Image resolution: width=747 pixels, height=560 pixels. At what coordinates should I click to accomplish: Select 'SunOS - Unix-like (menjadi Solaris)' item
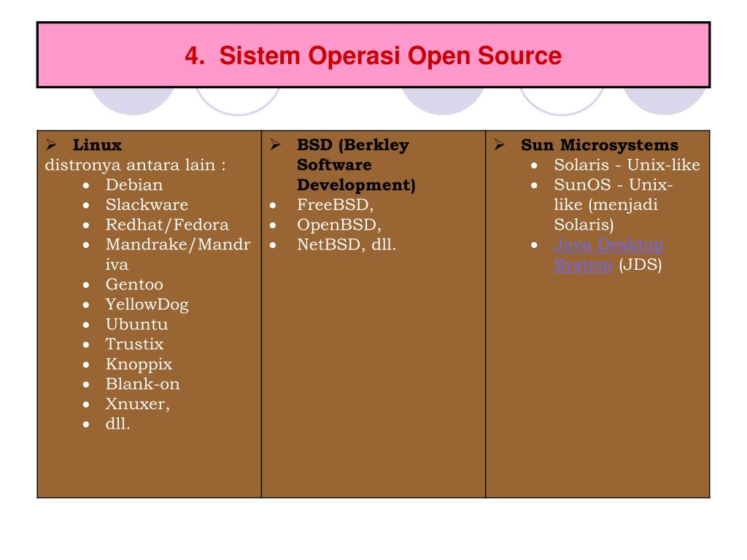coord(614,205)
